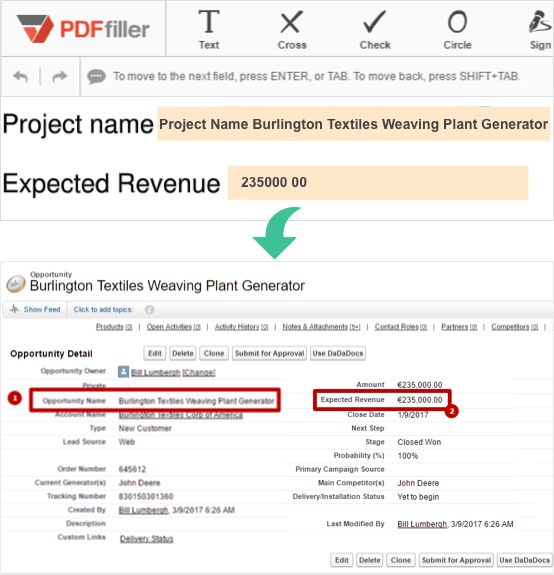Click the top Edit button
This screenshot has height=575, width=554.
[x=155, y=354]
